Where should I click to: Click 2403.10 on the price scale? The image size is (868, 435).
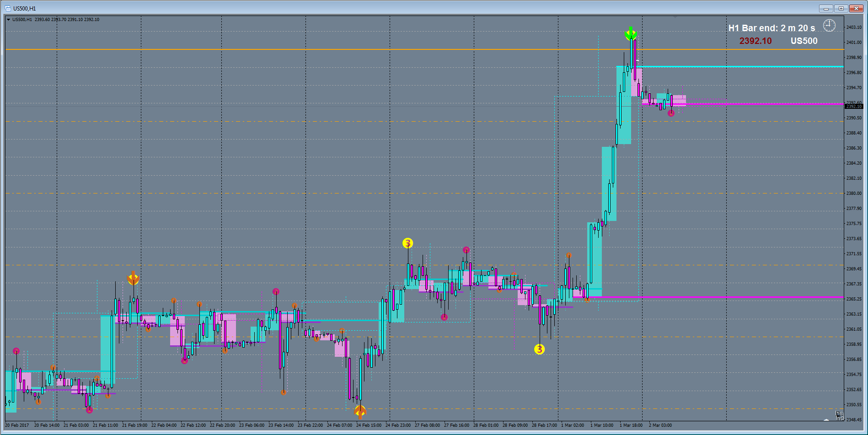pos(854,27)
